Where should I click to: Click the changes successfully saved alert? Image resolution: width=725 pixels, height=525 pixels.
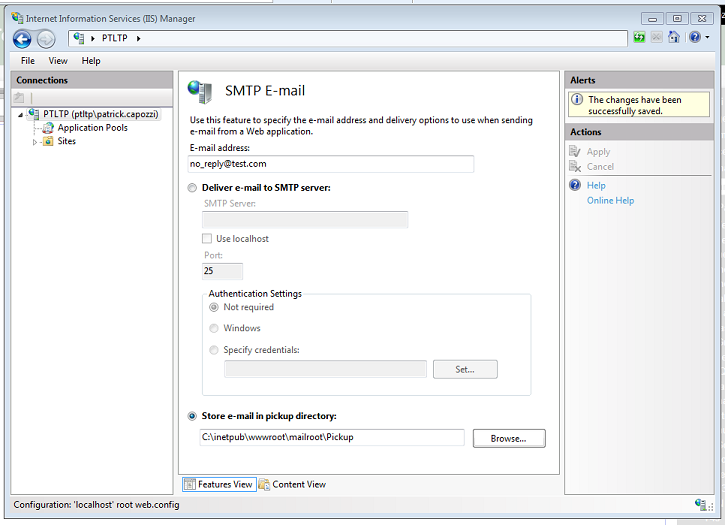click(x=639, y=105)
